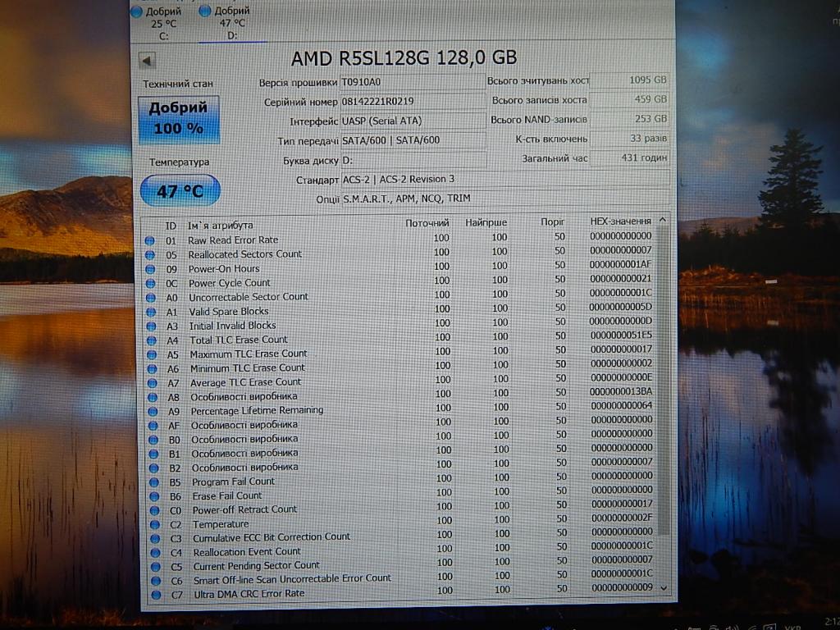Viewport: 840px width, 630px height.
Task: Click the status icon for Erase Fail Count
Action: click(x=154, y=496)
